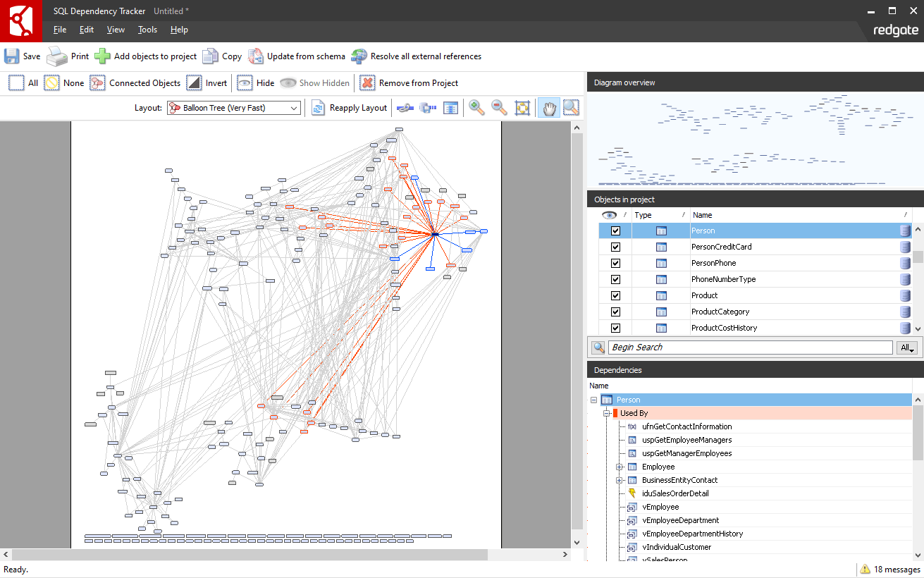Viewport: 924px width, 578px height.
Task: Expand the Employee node in Dependencies
Action: coord(620,467)
